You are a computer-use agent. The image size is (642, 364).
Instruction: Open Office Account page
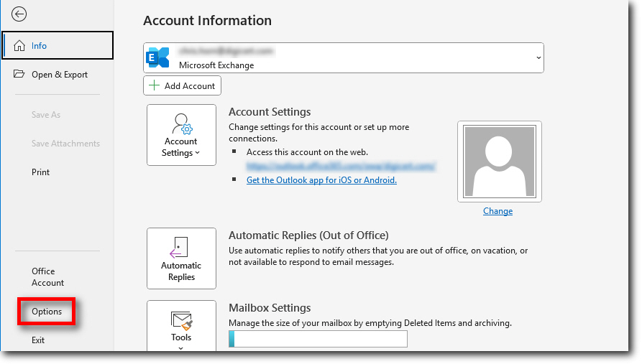(x=47, y=277)
